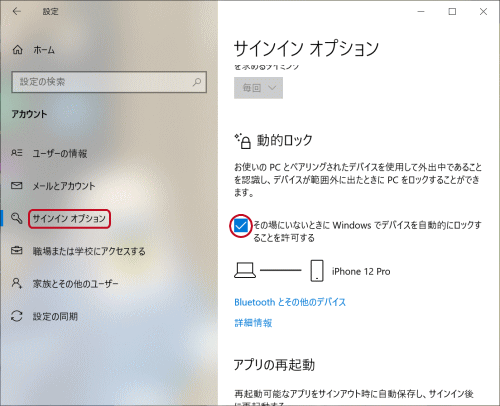Select ホーム in the sidebar
The image size is (500, 406).
44,50
